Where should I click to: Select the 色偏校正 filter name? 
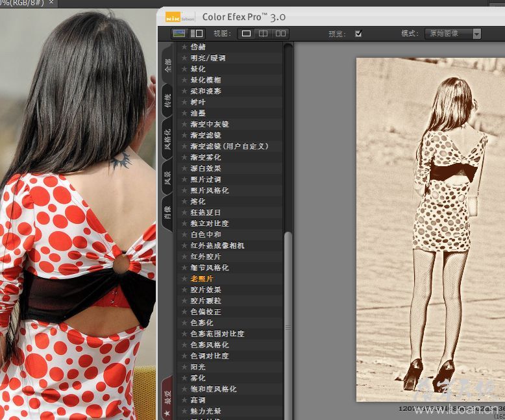206,312
